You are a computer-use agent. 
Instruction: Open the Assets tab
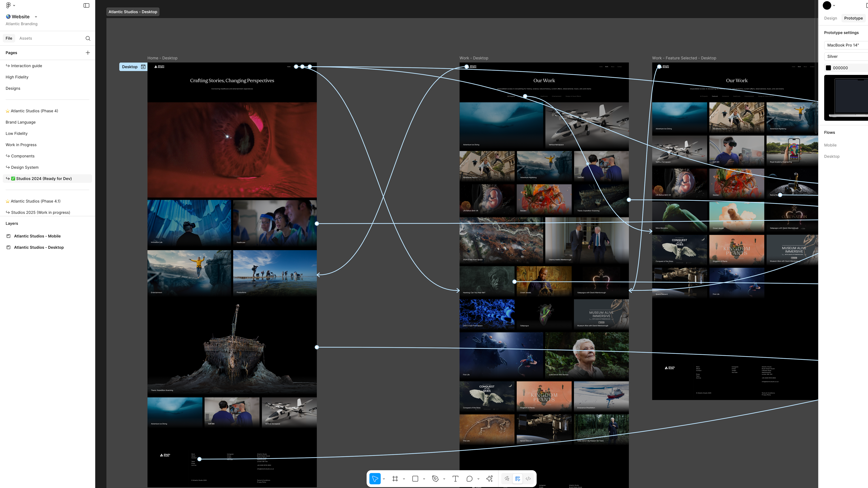(26, 38)
